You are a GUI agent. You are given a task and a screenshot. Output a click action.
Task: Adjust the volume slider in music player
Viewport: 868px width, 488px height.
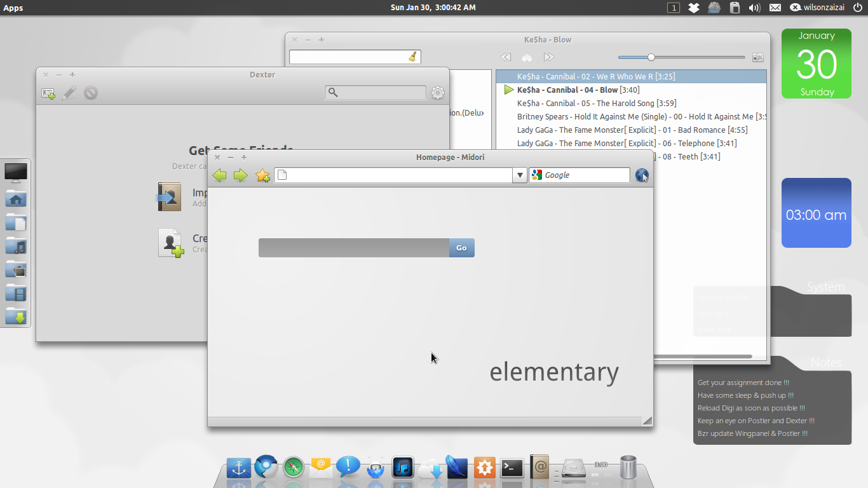682,57
